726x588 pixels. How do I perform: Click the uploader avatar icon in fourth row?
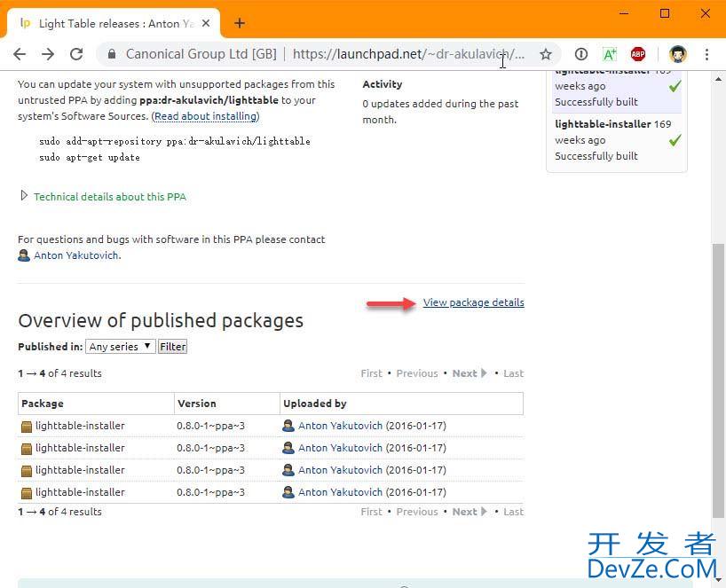coord(288,492)
